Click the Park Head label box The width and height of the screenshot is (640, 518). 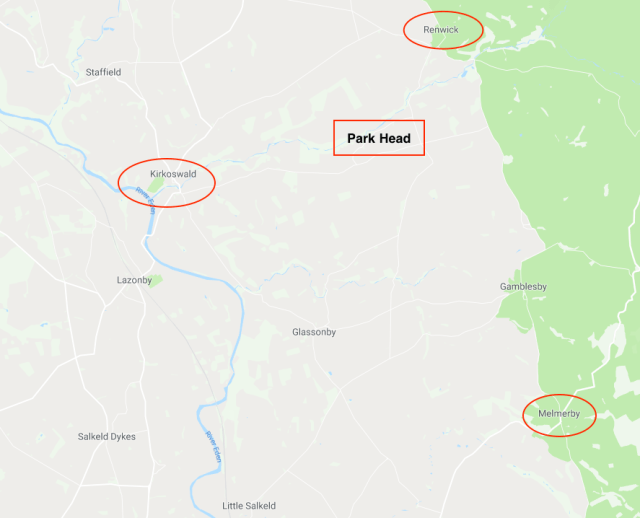click(379, 138)
